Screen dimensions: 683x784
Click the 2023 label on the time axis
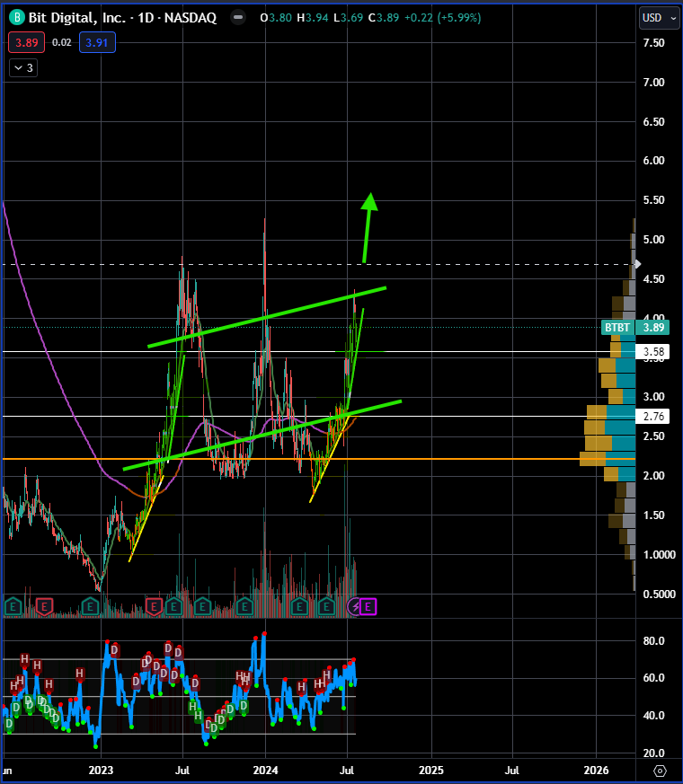pos(101,770)
